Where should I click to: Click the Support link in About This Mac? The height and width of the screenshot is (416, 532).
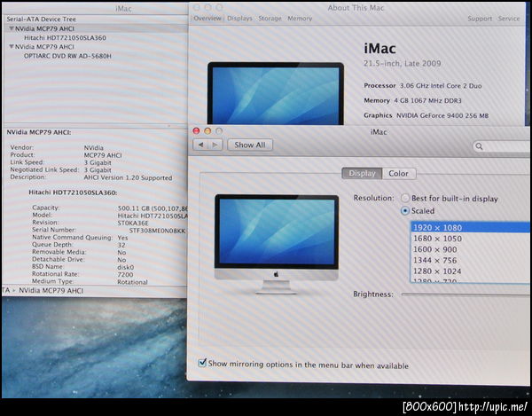[480, 19]
